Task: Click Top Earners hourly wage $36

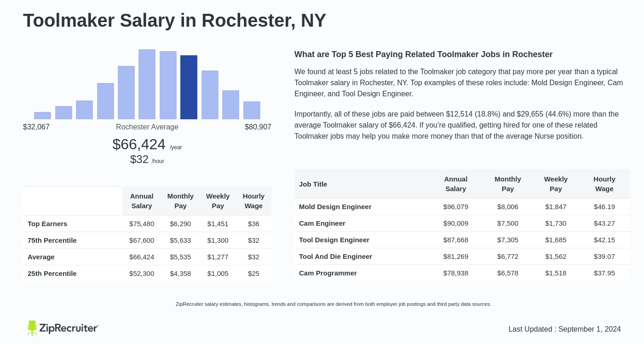Action: coord(253,224)
